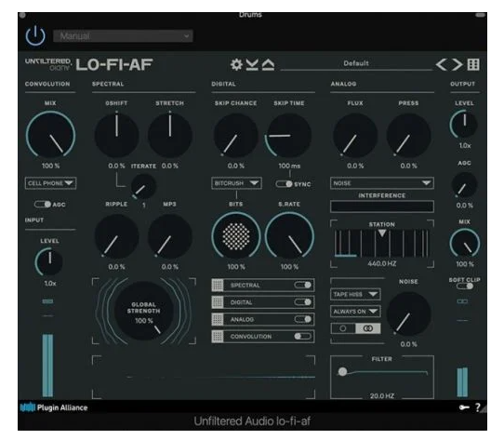
Task: Click the grid handle beside Analog row
Action: tap(218, 319)
